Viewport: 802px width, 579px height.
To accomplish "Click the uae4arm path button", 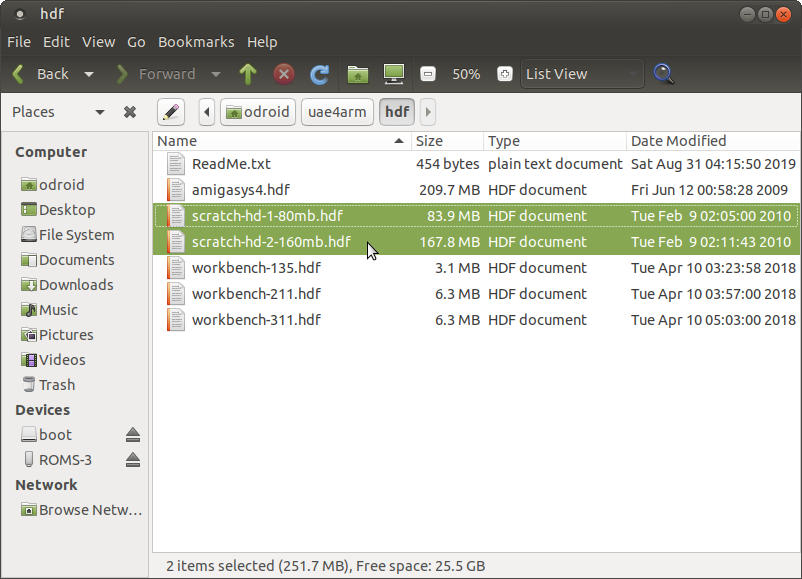I will (x=338, y=112).
